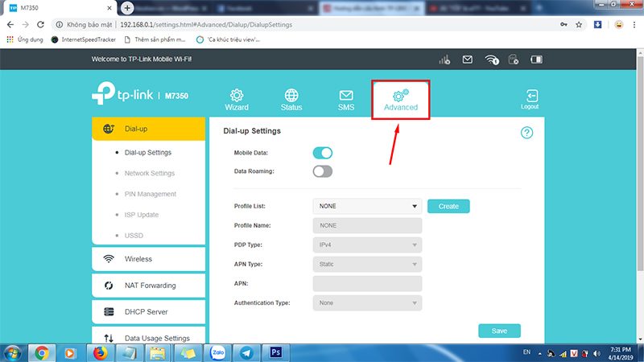Expand the Profile List dropdown
Viewport: 644px width, 362px height.
pyautogui.click(x=367, y=207)
